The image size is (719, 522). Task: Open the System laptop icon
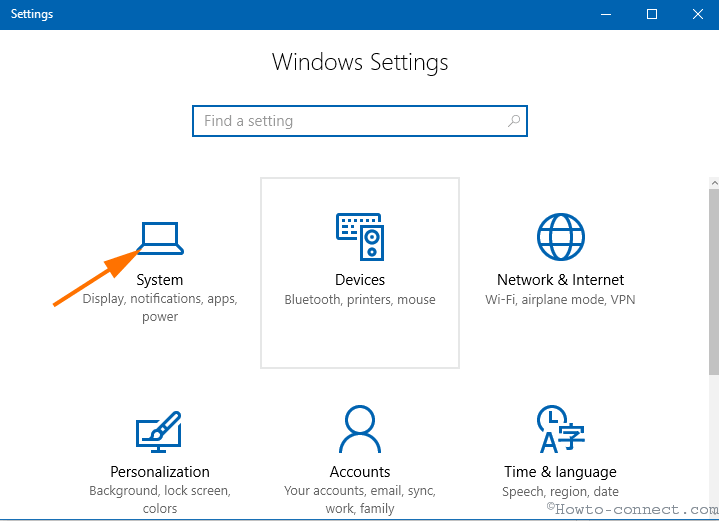(x=160, y=238)
